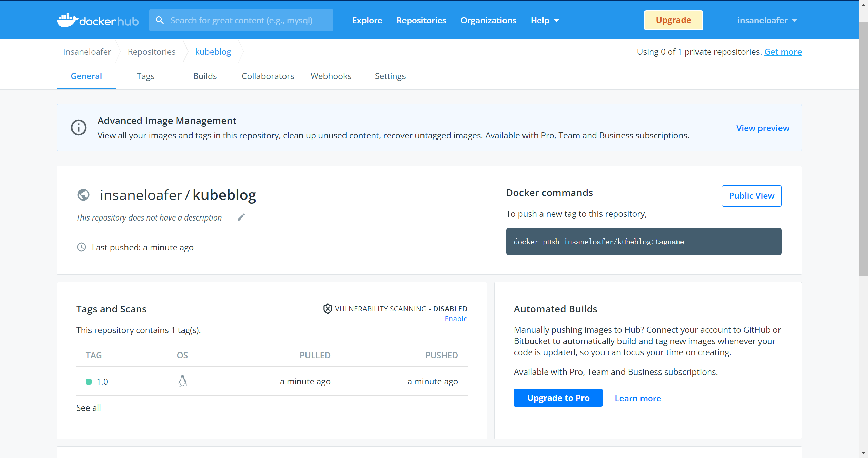Click tag name 1.0 in tags table
Viewport: 868px width, 458px height.
click(x=102, y=382)
